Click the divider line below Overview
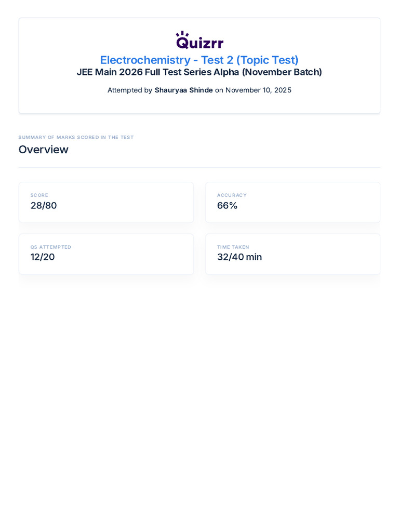 [x=199, y=167]
